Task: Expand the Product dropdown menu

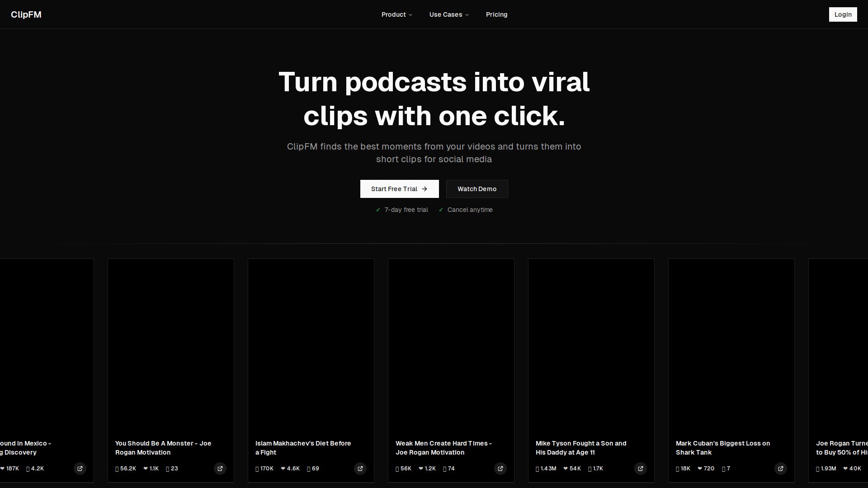Action: 396,14
